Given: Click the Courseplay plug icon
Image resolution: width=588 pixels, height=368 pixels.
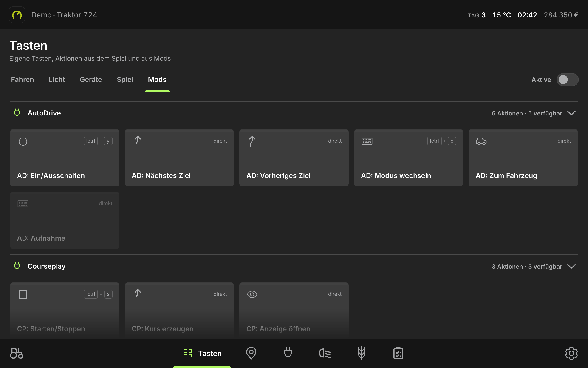Looking at the screenshot, I should pyautogui.click(x=17, y=266).
